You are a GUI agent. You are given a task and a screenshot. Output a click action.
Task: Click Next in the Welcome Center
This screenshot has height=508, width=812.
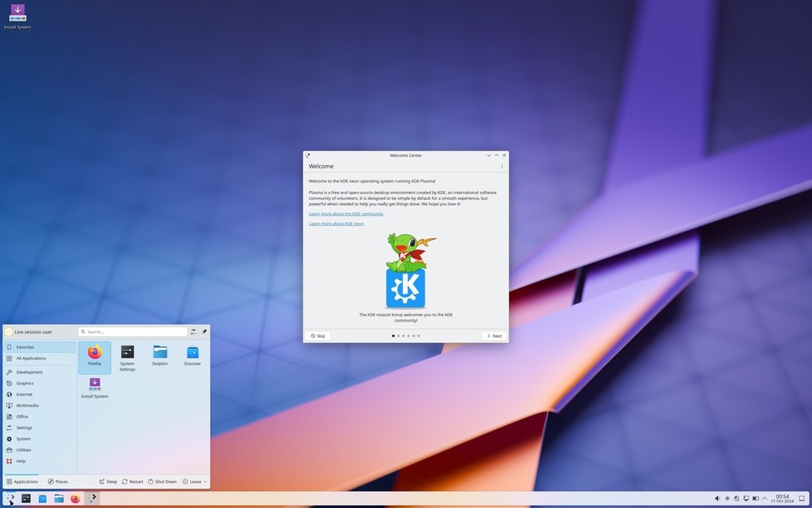pos(493,336)
